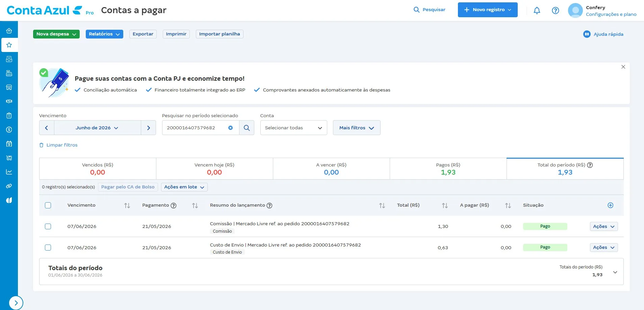The width and height of the screenshot is (644, 310).
Task: Open Configurações e plano link
Action: point(611,14)
